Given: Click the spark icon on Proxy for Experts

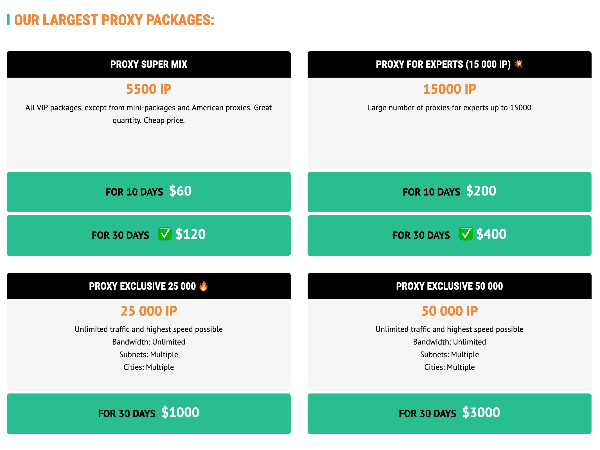Looking at the screenshot, I should pos(518,64).
